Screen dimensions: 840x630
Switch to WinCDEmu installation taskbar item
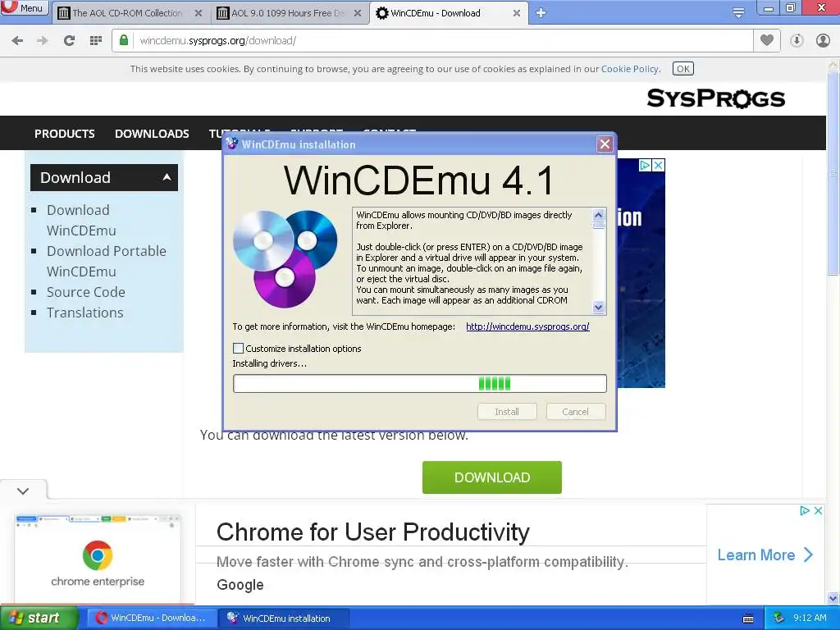[x=284, y=618]
